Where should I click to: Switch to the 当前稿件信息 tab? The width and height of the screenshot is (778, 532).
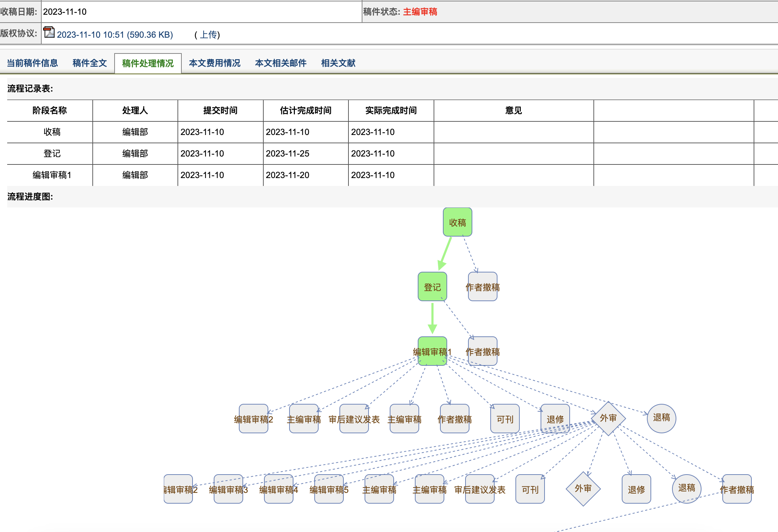(32, 63)
